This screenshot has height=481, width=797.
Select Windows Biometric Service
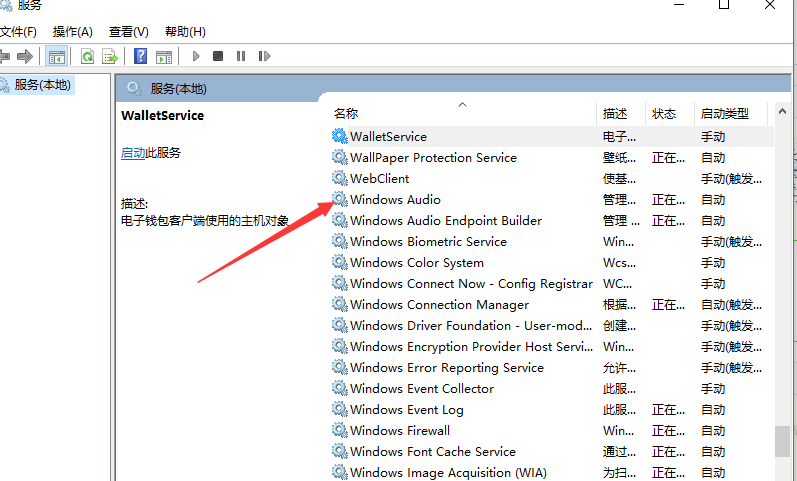coord(552,242)
